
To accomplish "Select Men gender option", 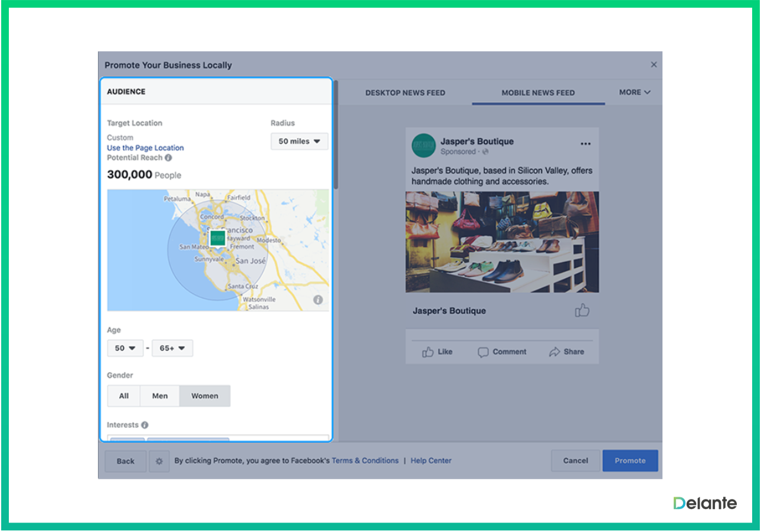I will [160, 396].
